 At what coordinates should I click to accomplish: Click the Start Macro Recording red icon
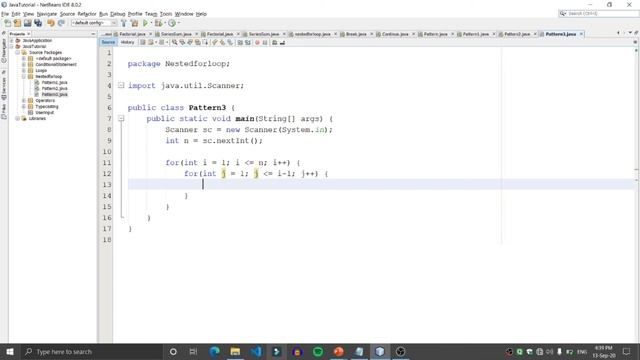tap(257, 42)
